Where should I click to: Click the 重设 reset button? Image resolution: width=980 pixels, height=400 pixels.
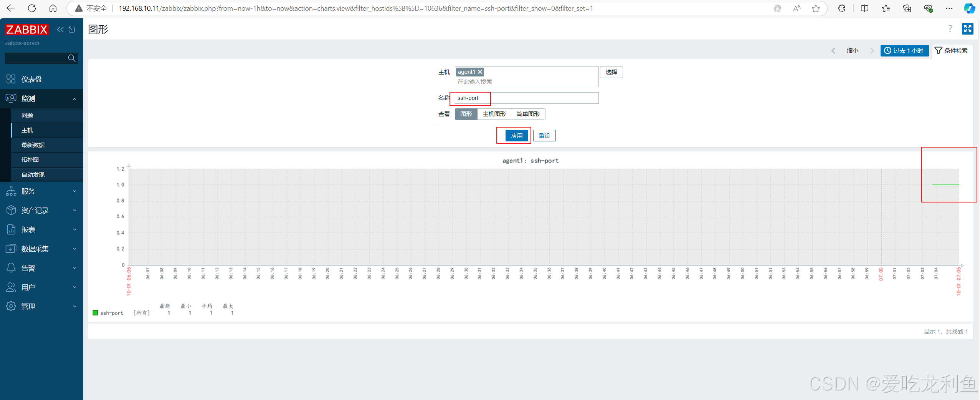544,136
